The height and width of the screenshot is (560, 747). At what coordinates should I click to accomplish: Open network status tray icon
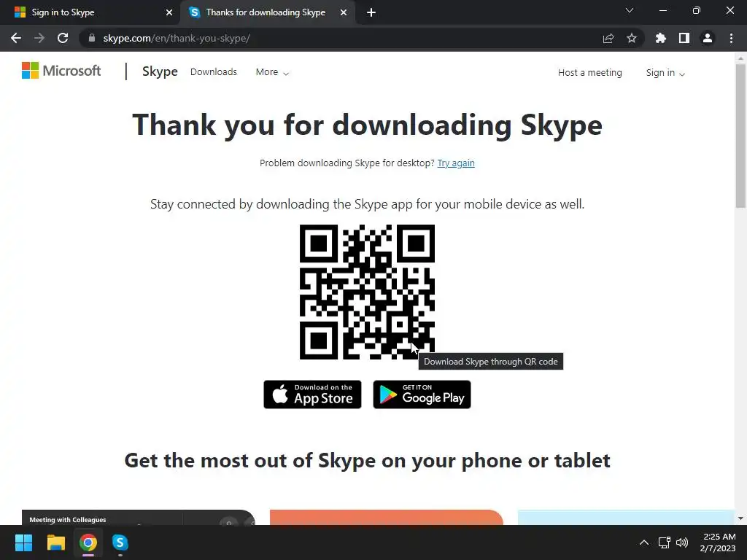tap(664, 542)
